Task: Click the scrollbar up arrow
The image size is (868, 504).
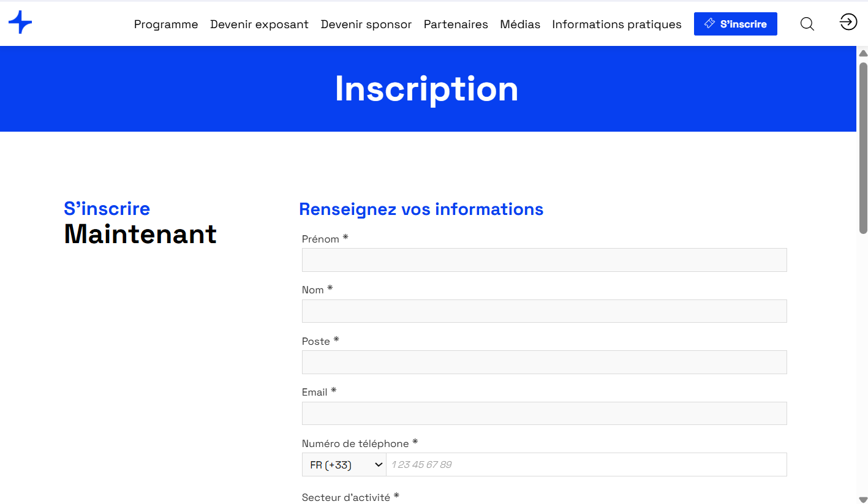Action: (x=863, y=53)
